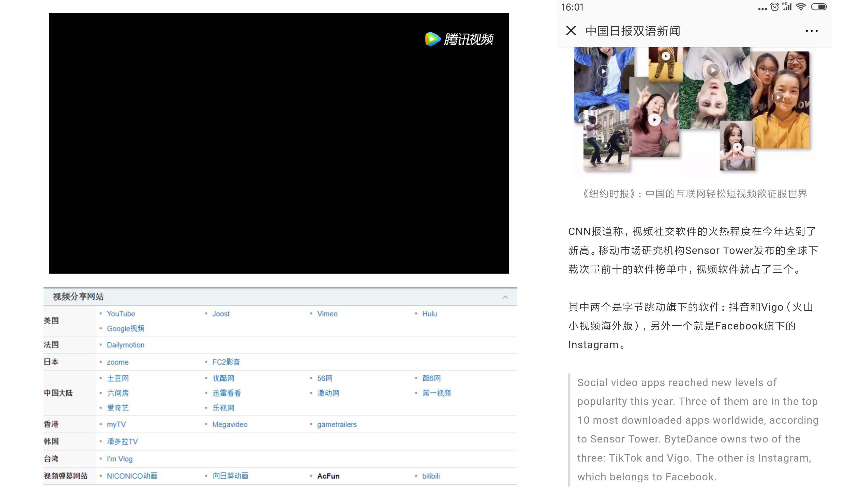Open the Dailymotion link
Viewport: 868px width, 488px height.
125,345
